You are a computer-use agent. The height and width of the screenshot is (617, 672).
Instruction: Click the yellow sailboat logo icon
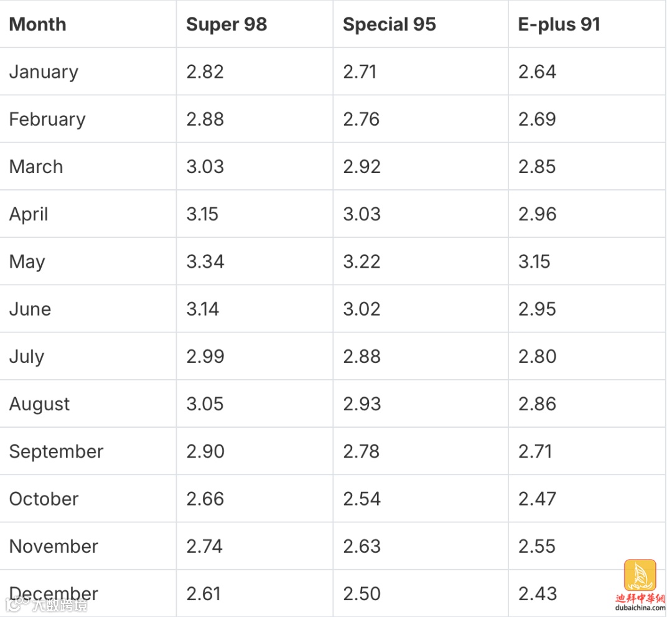640,575
